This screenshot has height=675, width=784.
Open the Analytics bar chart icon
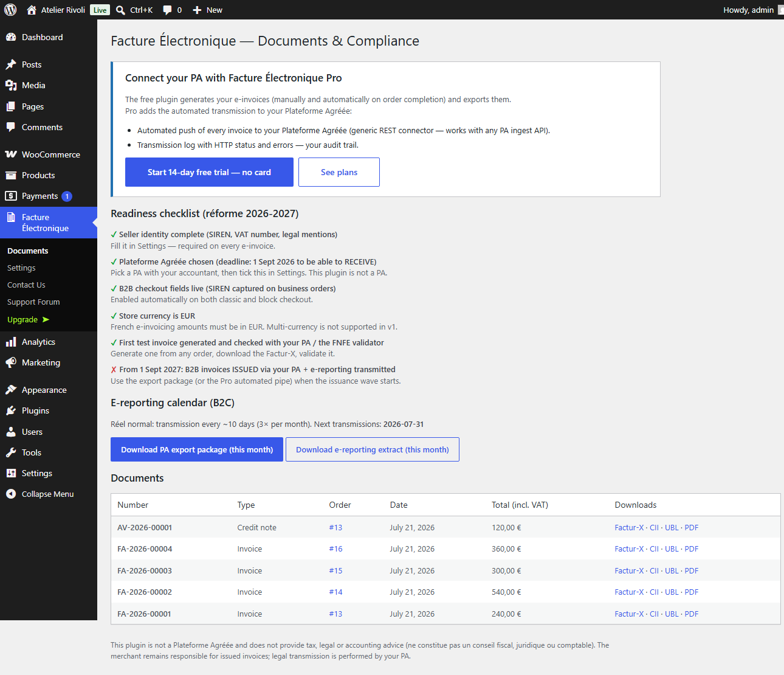pos(11,342)
